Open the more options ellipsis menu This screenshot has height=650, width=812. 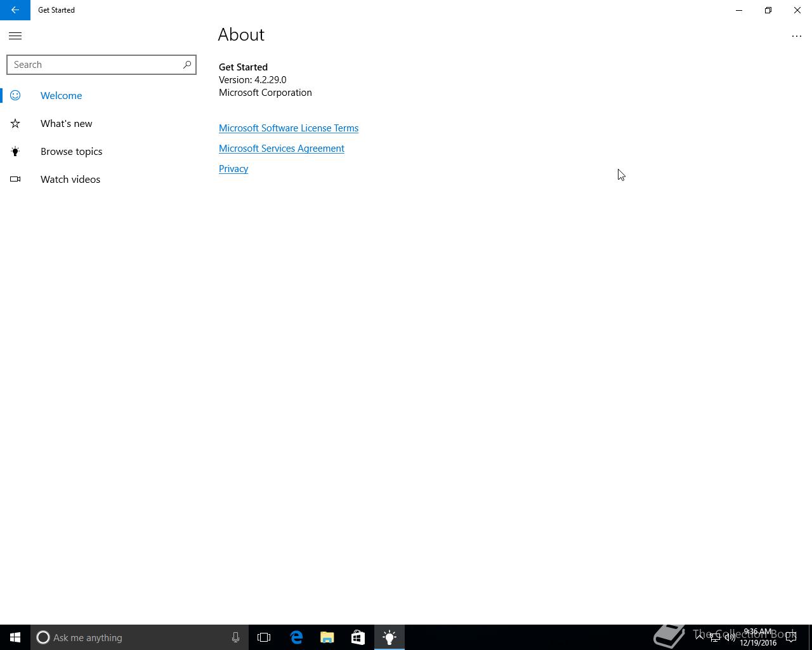[797, 36]
